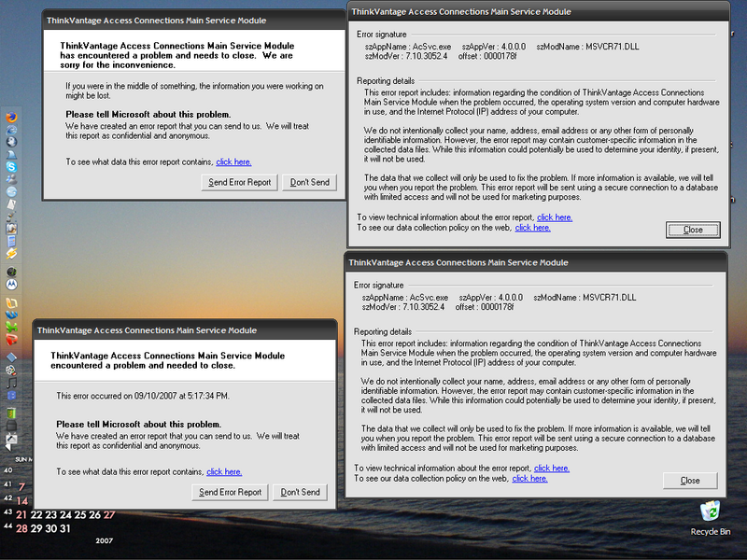Click Send Error Report in bottom-left dialog
The image size is (747, 560).
click(231, 492)
